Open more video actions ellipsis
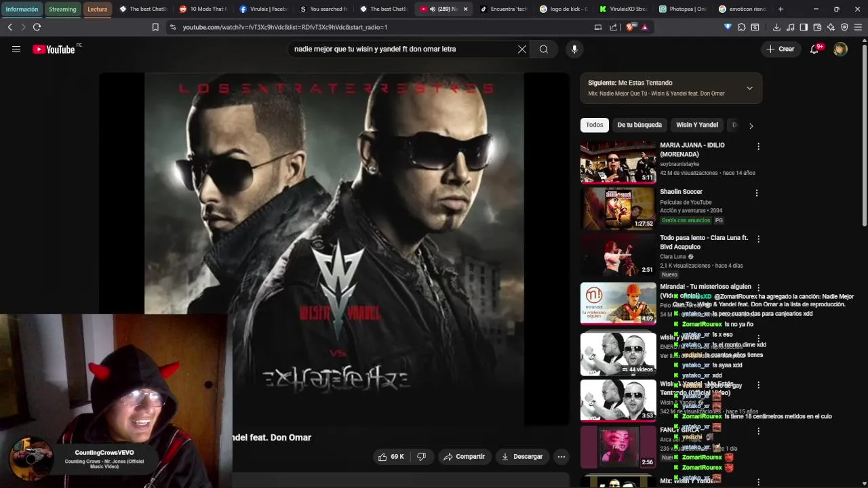 561,457
